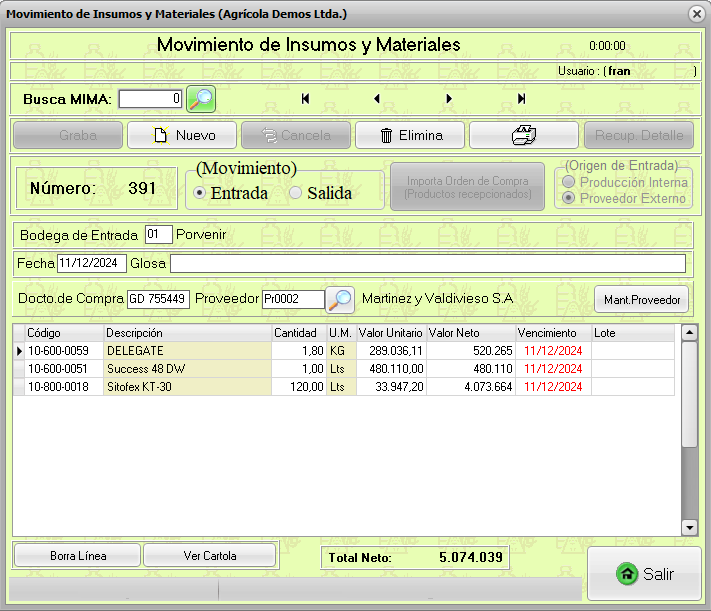The image size is (711, 611).
Task: Click the Sitofex KT-30 description cell
Action: [x=188, y=387]
